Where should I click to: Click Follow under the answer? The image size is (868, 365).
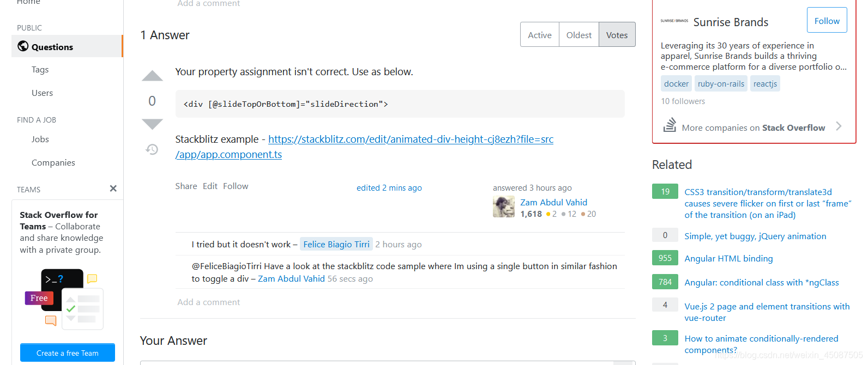click(x=236, y=186)
